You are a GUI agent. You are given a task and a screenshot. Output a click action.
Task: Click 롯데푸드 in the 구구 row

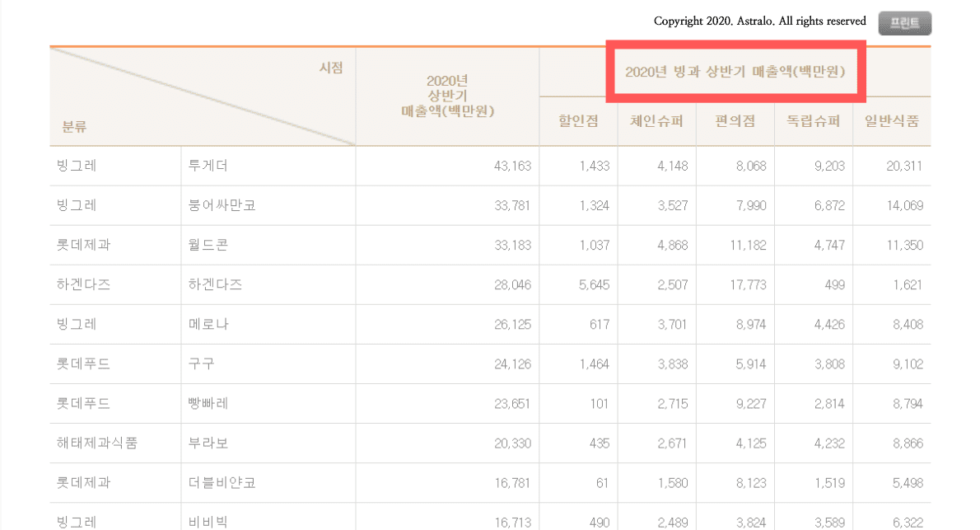point(83,363)
